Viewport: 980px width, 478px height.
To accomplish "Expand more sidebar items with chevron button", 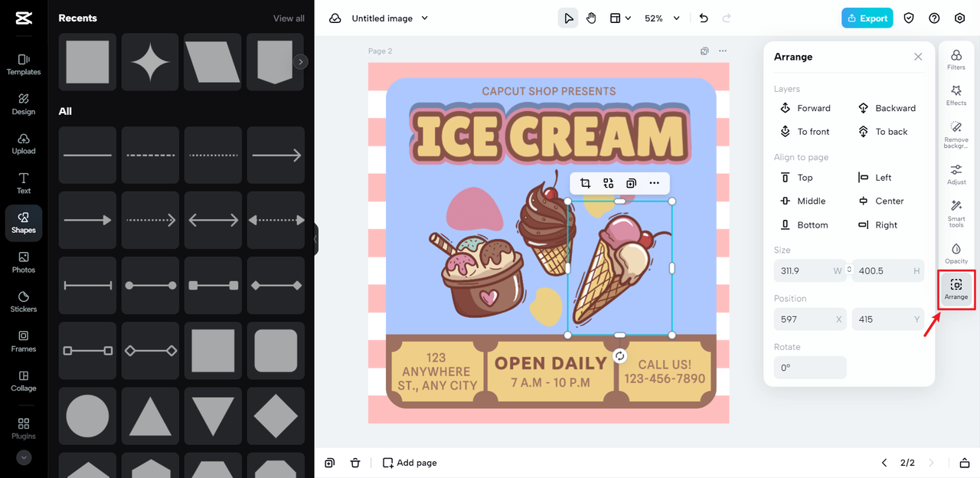I will [x=24, y=457].
